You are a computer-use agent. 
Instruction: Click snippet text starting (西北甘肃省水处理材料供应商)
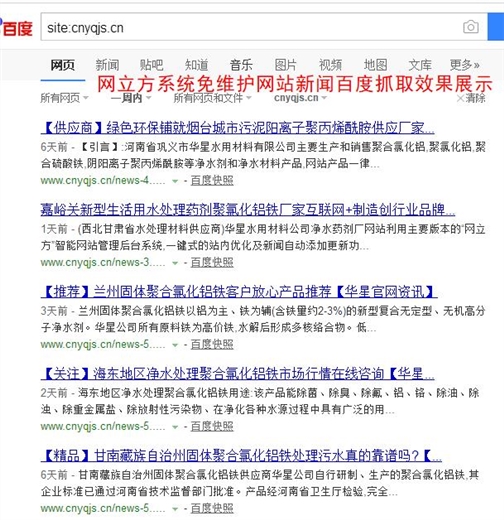pyautogui.click(x=263, y=237)
